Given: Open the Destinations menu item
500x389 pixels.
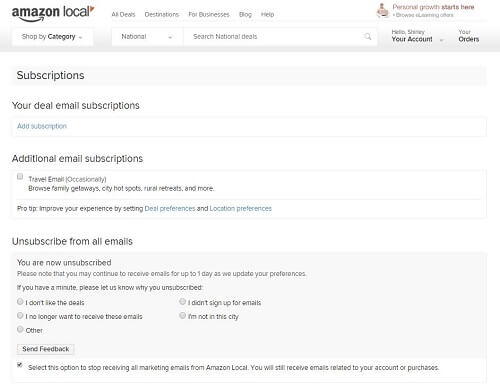Looking at the screenshot, I should (x=162, y=15).
